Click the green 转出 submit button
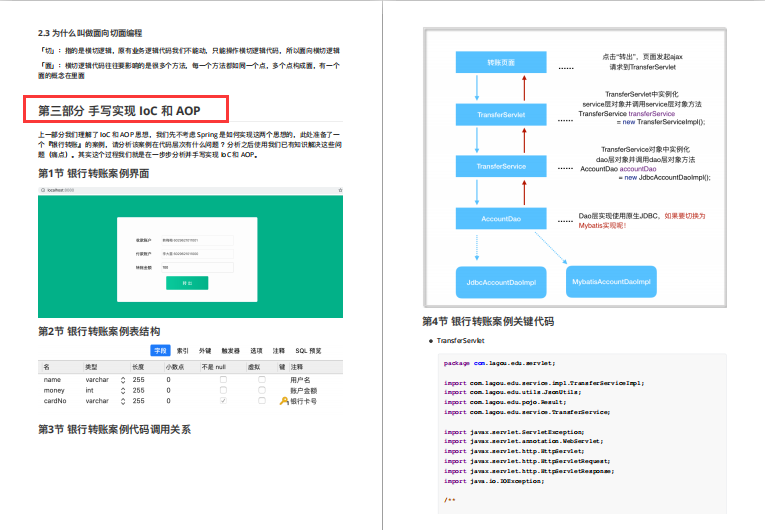765x530 pixels. [187, 283]
